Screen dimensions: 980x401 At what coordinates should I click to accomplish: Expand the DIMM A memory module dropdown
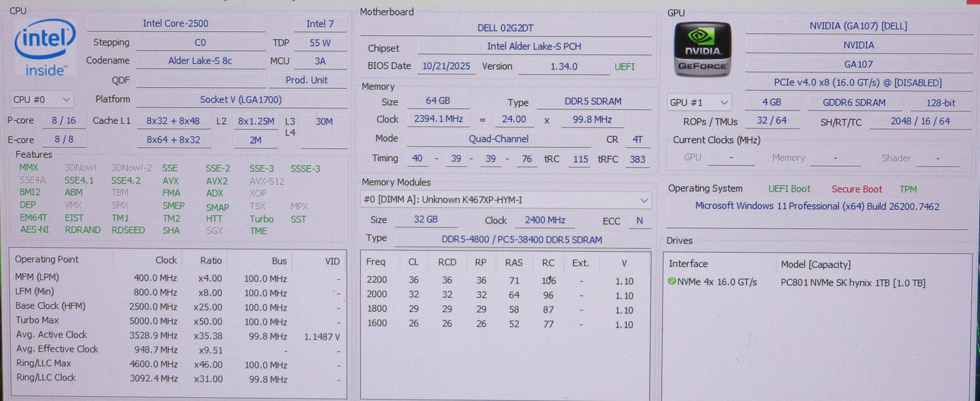[x=505, y=200]
